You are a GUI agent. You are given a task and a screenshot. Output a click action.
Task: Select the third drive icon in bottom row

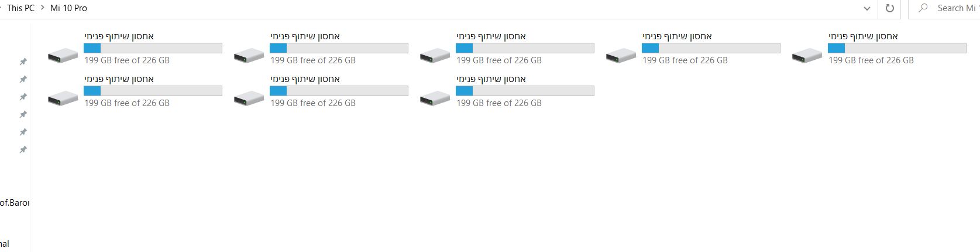435,98
